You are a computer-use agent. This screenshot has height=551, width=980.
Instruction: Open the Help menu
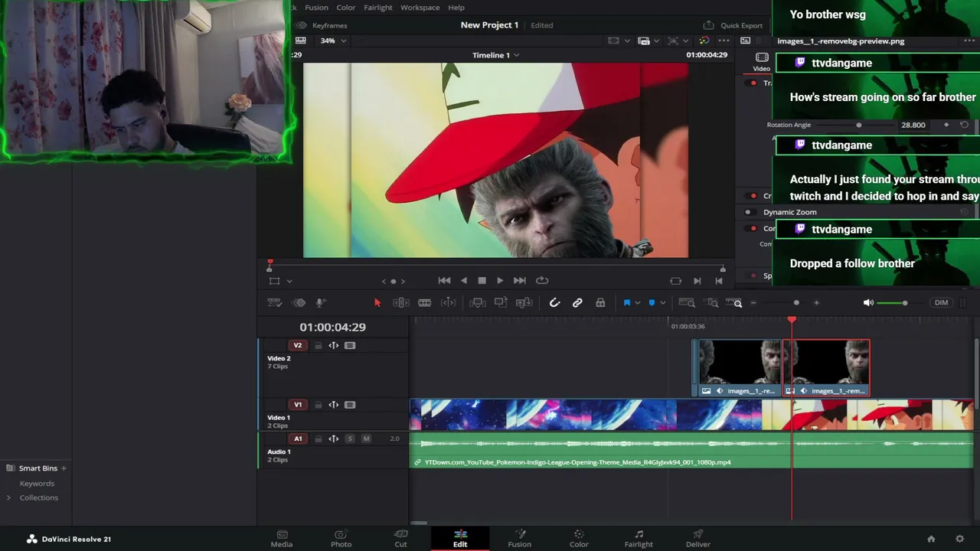[456, 8]
